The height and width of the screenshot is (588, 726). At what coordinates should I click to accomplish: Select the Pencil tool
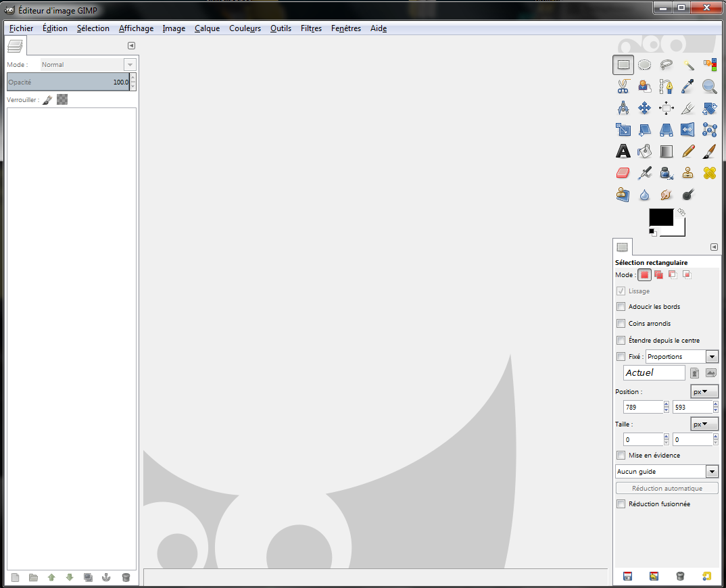pos(688,151)
